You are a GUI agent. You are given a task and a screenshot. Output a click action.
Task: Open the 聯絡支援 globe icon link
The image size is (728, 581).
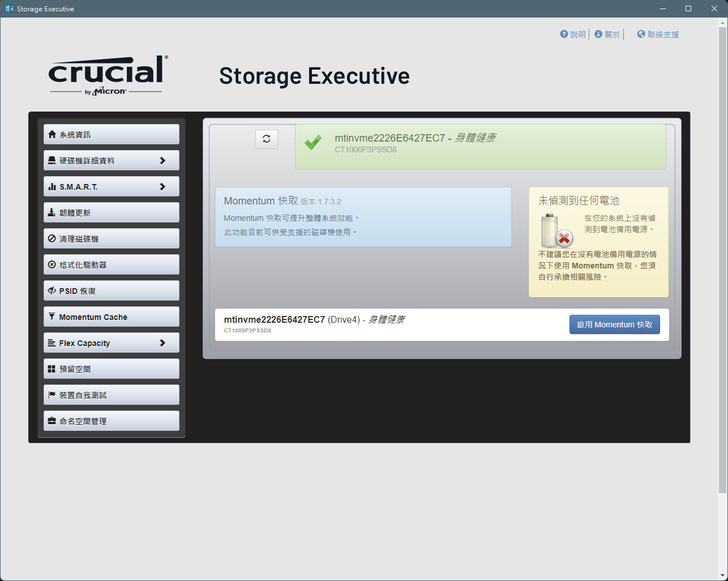(641, 34)
